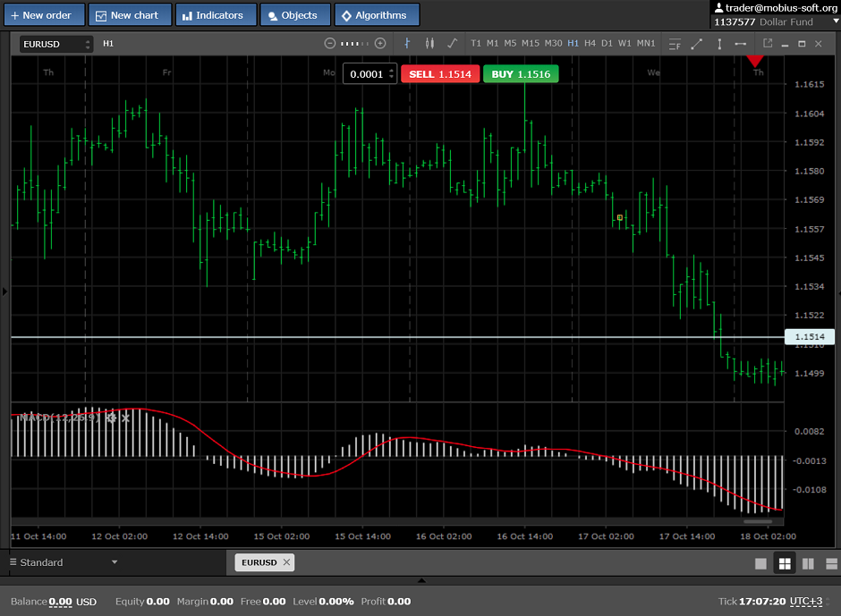Remove the MACD indicator with X
Image resolution: width=841 pixels, height=616 pixels.
click(125, 418)
